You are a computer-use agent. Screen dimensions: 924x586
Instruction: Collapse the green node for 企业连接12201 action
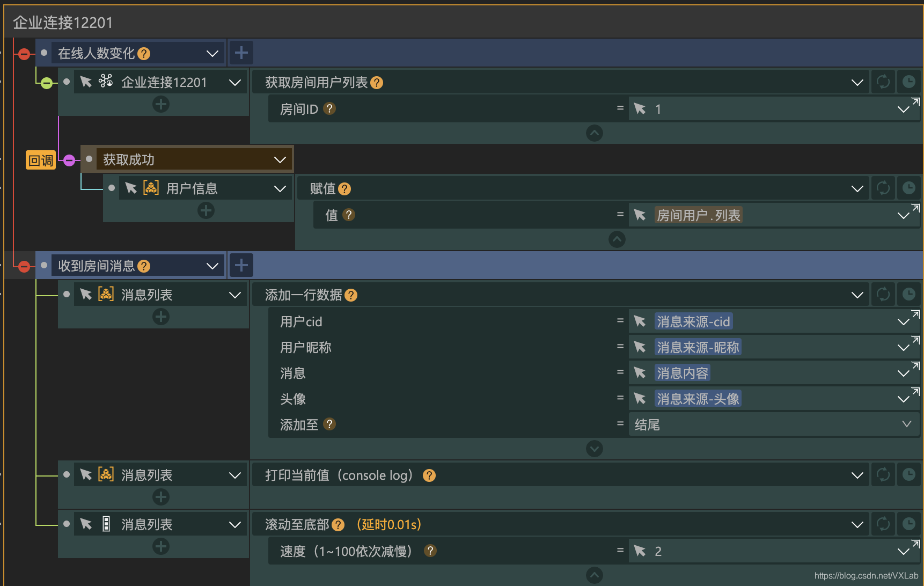coord(47,83)
